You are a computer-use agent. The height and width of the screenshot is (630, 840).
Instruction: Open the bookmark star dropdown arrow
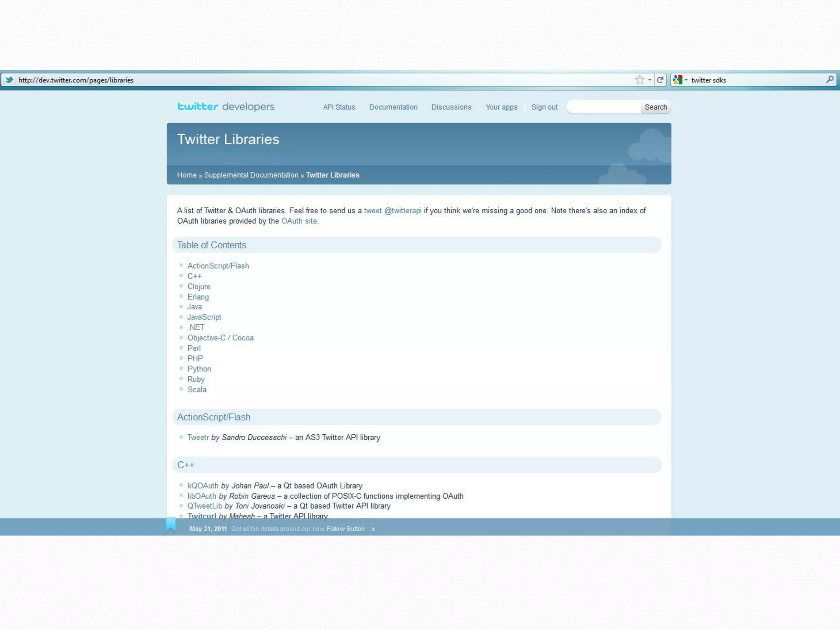(x=650, y=80)
